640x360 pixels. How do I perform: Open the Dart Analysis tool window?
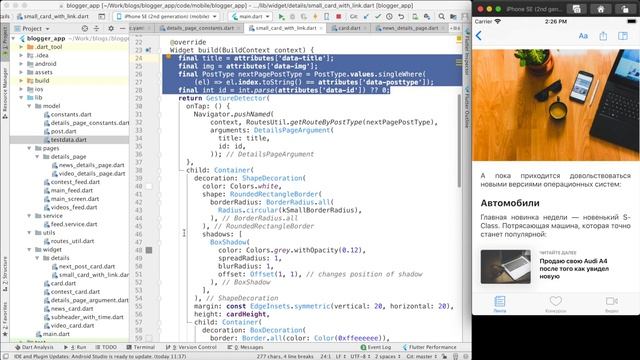click(x=34, y=347)
